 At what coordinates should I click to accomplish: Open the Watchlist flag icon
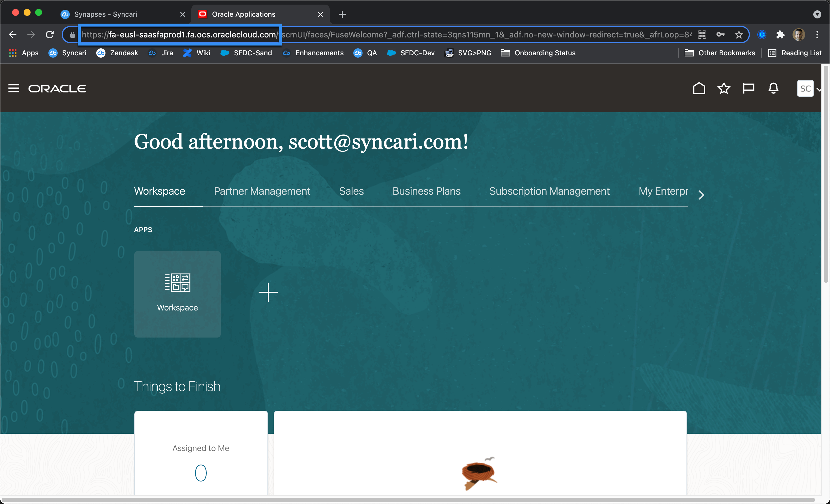coord(748,88)
